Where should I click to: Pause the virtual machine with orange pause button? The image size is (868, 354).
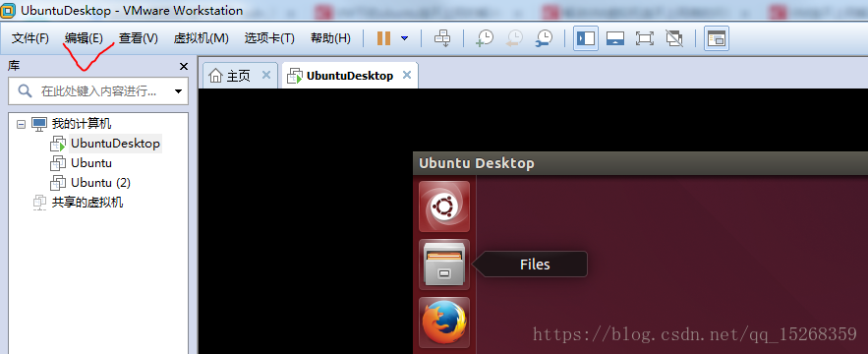point(383,38)
